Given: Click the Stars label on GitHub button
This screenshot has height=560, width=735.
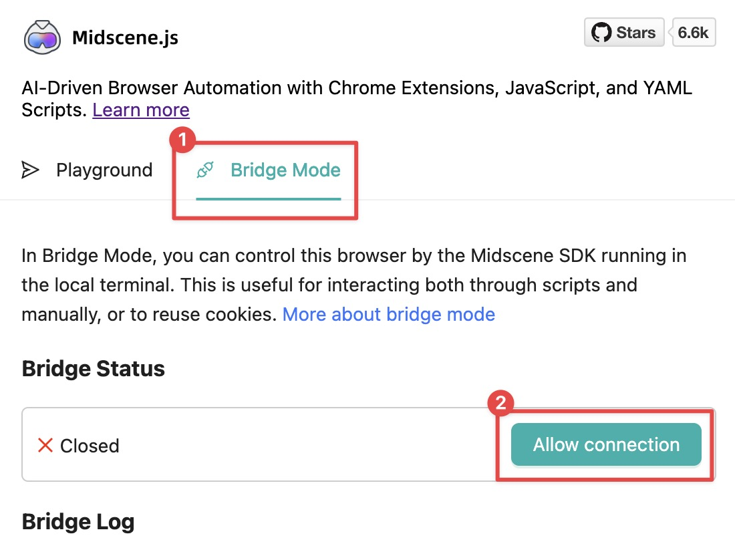Looking at the screenshot, I should [x=636, y=32].
